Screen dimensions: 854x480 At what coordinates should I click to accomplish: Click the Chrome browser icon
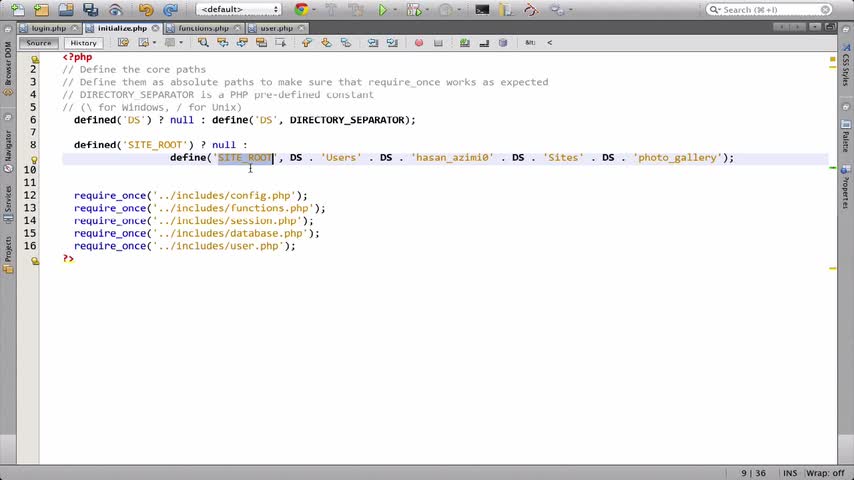[301, 10]
